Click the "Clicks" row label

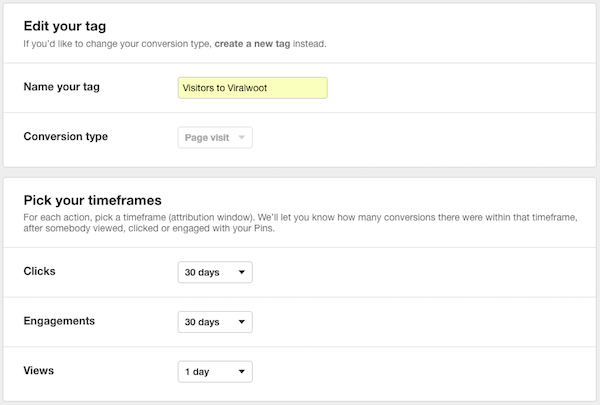(39, 271)
